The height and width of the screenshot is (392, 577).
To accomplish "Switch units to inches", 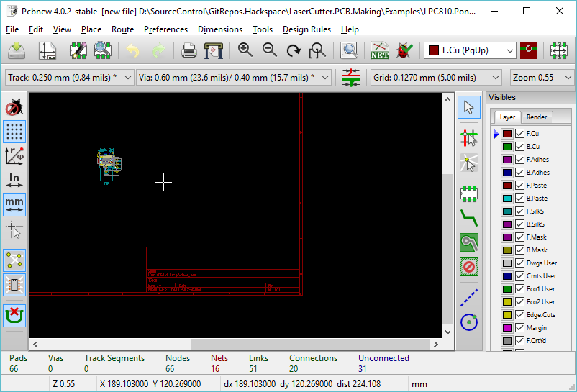I will tap(14, 181).
